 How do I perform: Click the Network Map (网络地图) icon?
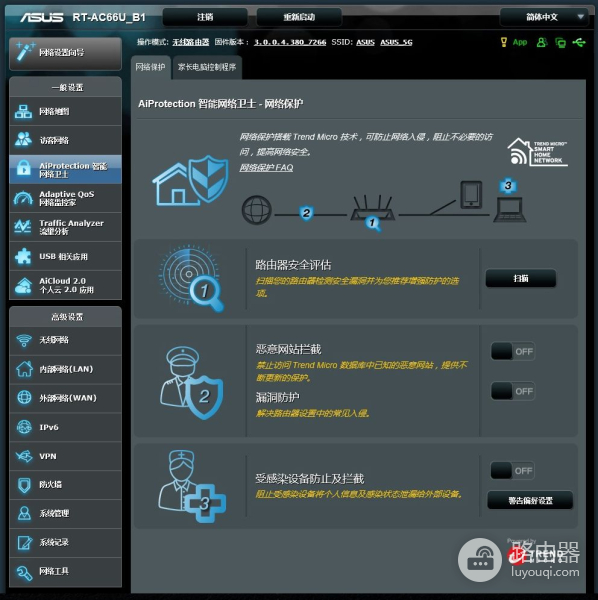[23, 111]
